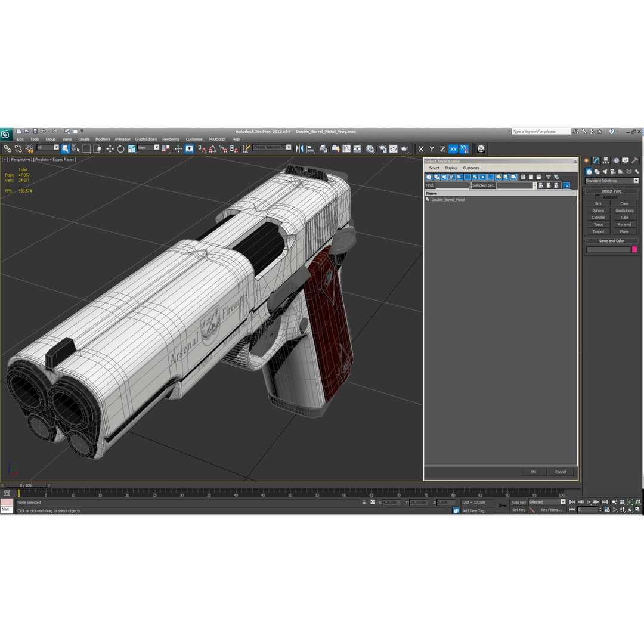Click the Box primitive button
The height and width of the screenshot is (644, 644).
point(598,204)
